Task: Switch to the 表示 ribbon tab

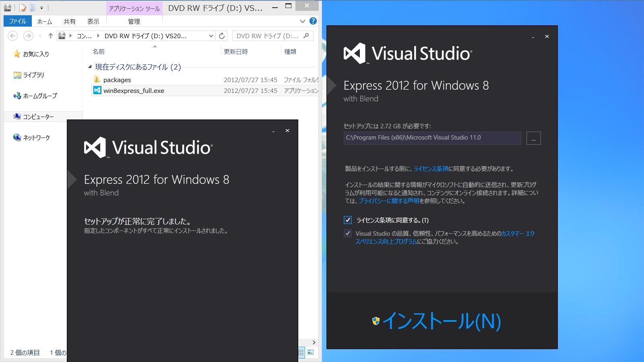Action: click(93, 21)
